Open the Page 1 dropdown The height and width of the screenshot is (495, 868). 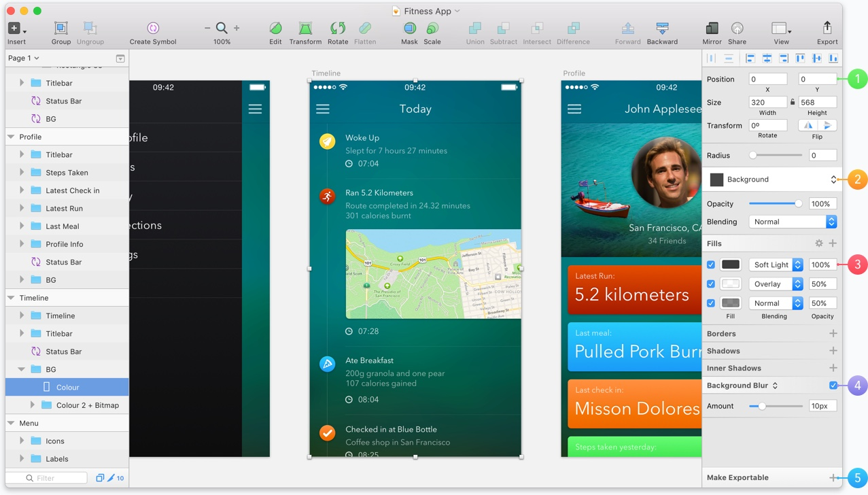24,58
